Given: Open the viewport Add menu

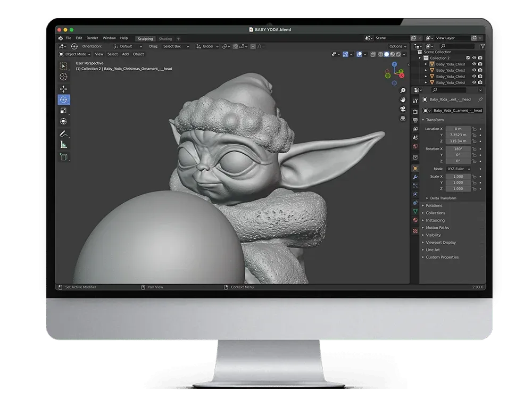Looking at the screenshot, I should coord(125,54).
